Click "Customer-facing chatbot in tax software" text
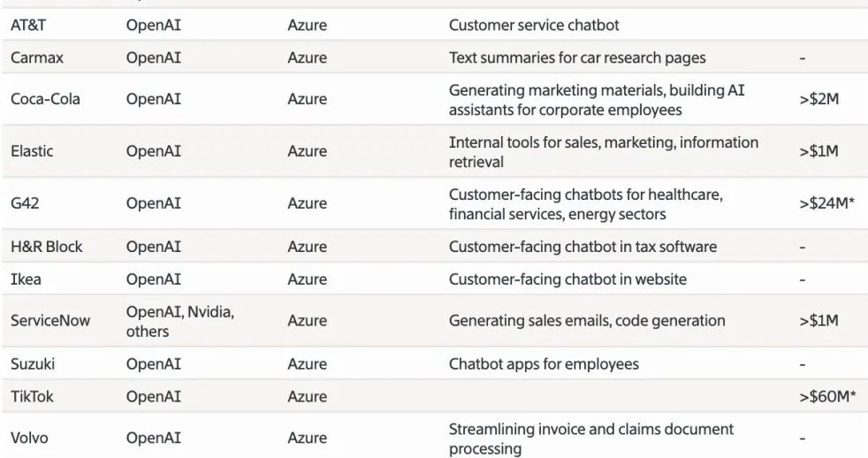The width and height of the screenshot is (868, 458). point(582,247)
